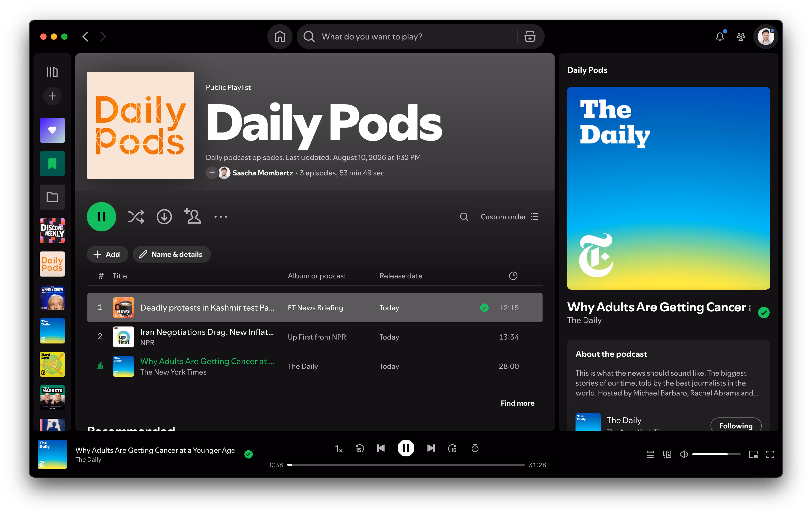Open the queue
Image resolution: width=812 pixels, height=516 pixels.
650,454
